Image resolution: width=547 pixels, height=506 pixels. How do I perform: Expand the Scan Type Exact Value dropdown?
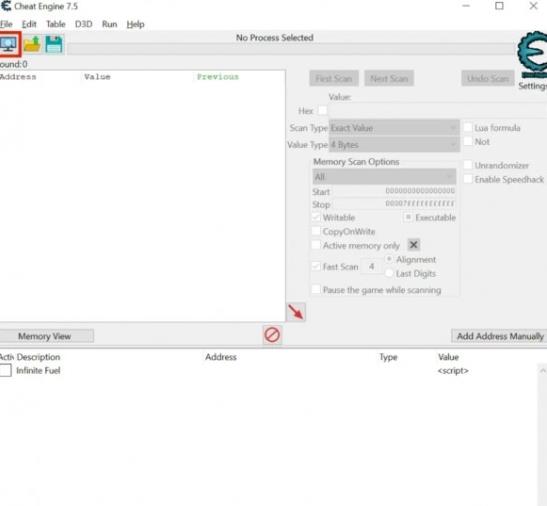tap(394, 128)
